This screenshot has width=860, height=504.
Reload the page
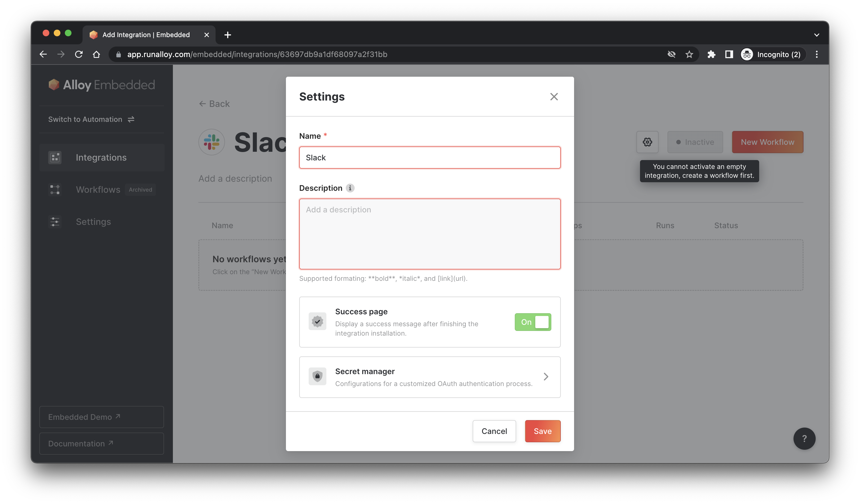coord(79,55)
